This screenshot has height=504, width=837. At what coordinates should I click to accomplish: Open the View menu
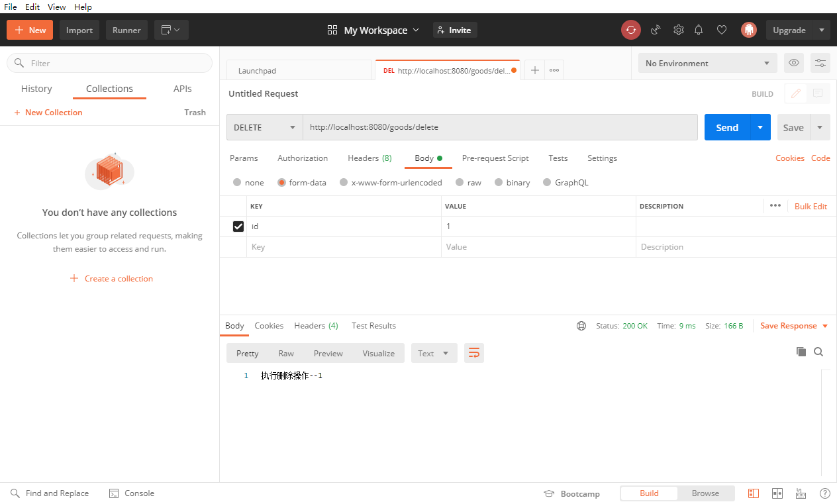57,7
